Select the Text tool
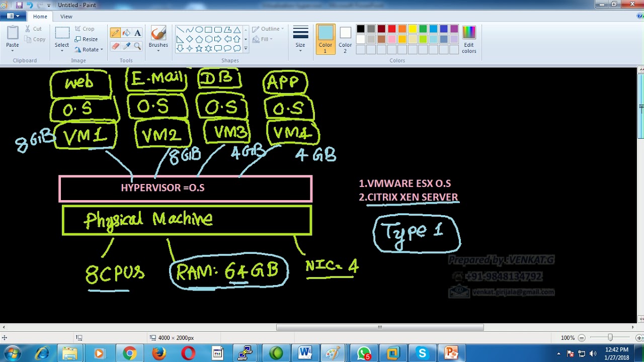This screenshot has height=362, width=644. click(x=137, y=33)
